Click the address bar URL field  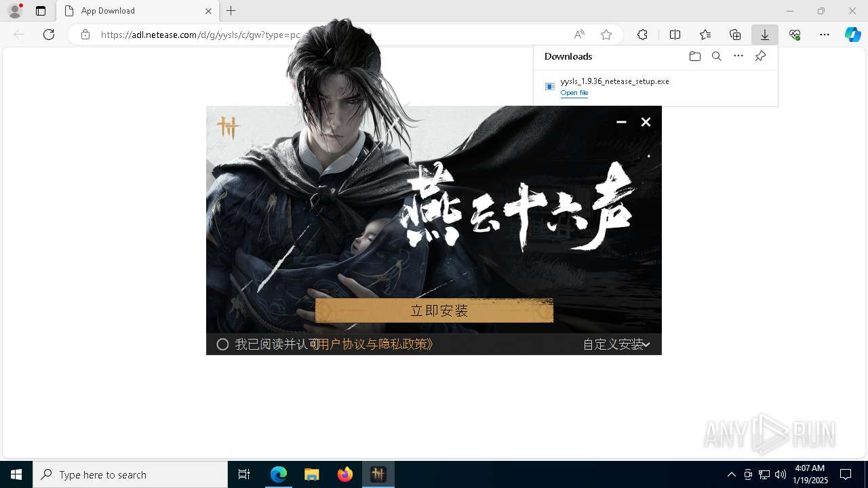325,35
